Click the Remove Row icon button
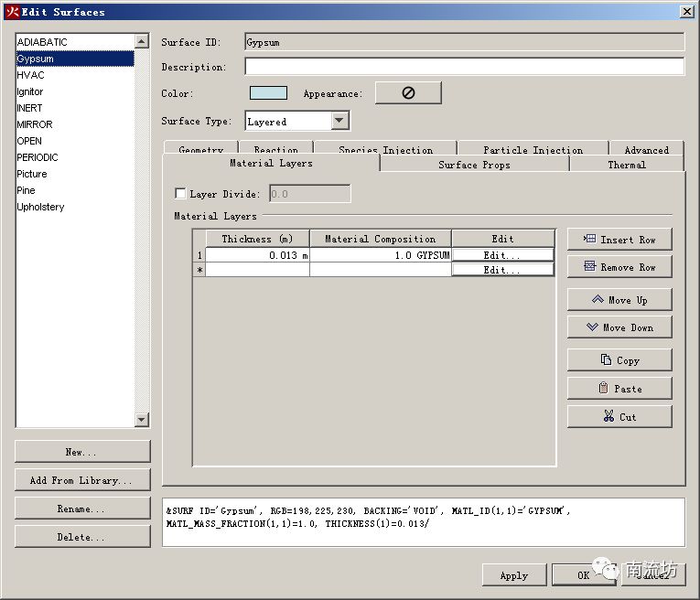The height and width of the screenshot is (600, 700). pyautogui.click(x=619, y=267)
